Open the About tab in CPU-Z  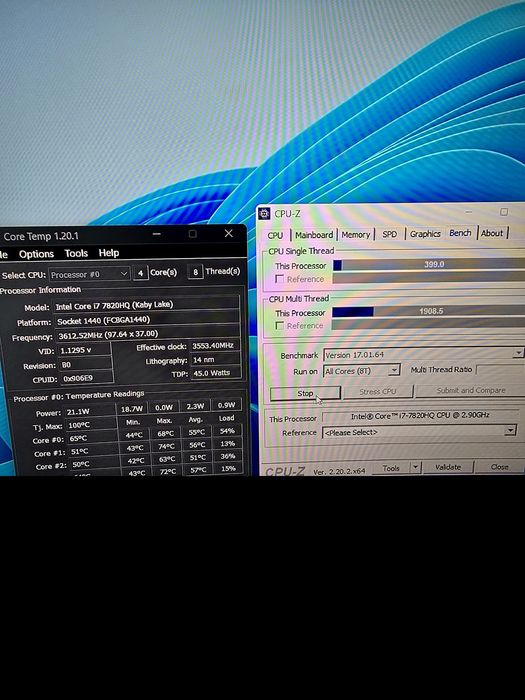[x=492, y=233]
